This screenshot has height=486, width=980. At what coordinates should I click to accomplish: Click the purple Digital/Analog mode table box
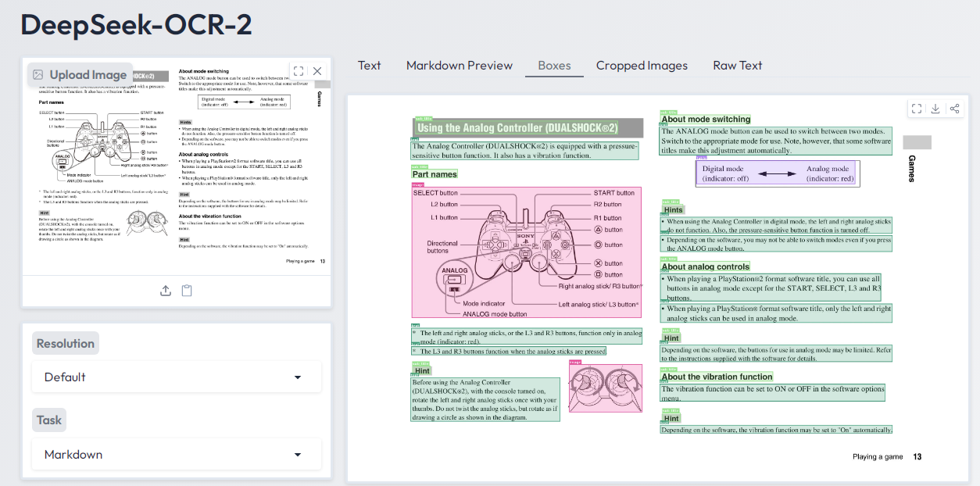click(x=776, y=173)
